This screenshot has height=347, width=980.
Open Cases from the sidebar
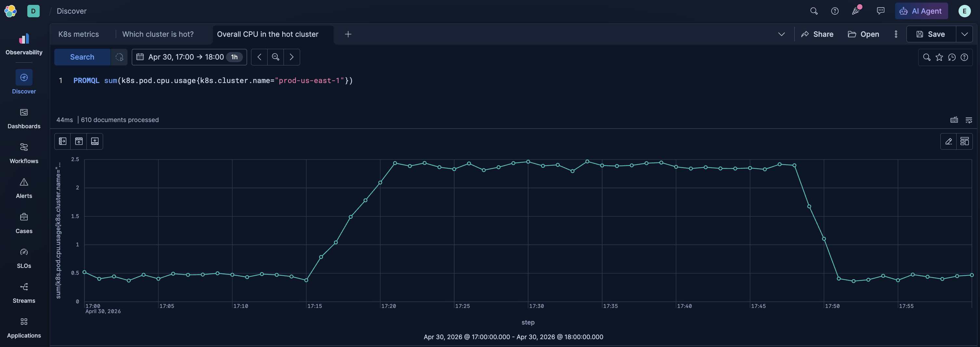point(24,223)
